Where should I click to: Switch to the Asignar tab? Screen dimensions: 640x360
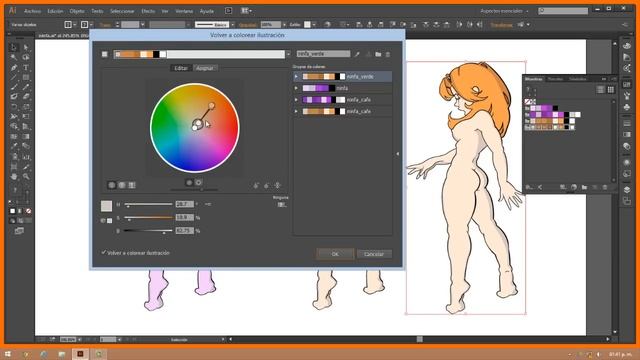pyautogui.click(x=205, y=68)
